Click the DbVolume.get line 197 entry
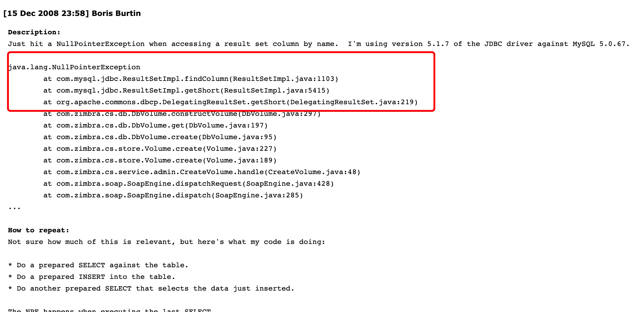 coord(156,125)
